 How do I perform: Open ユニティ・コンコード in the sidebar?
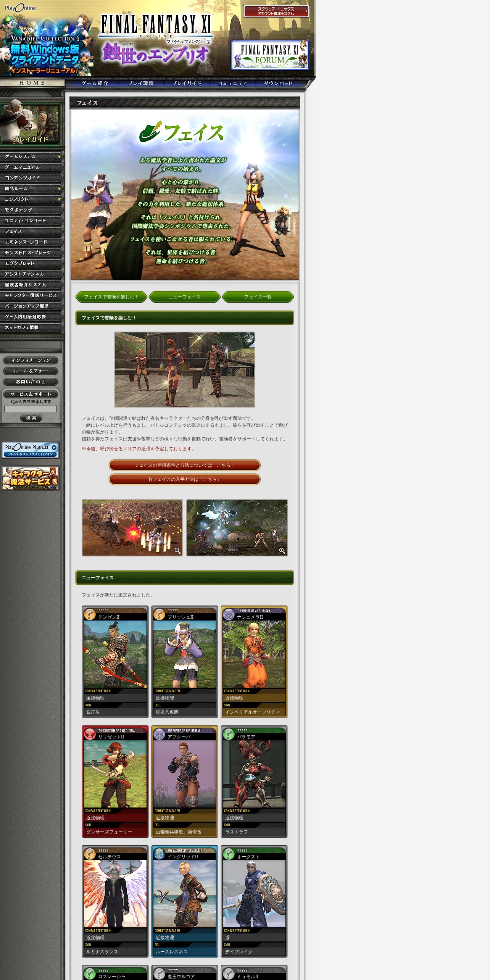coord(31,221)
